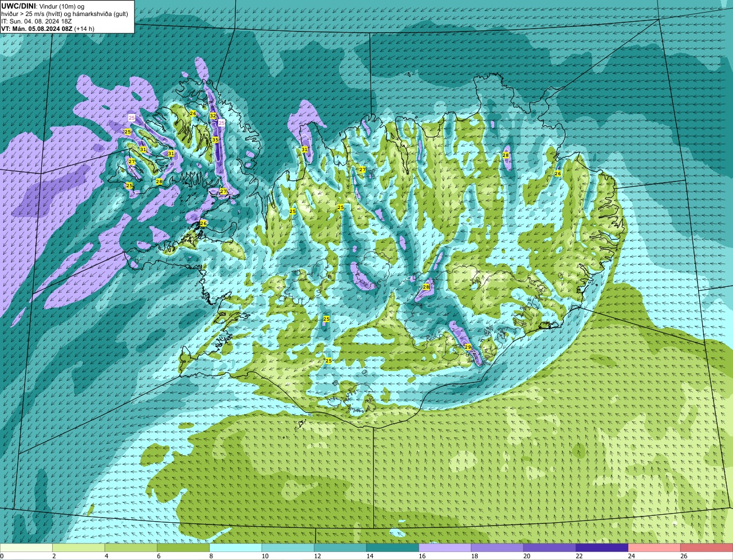Select the yellow gust marker "32"
The image size is (733, 560).
pos(213,116)
